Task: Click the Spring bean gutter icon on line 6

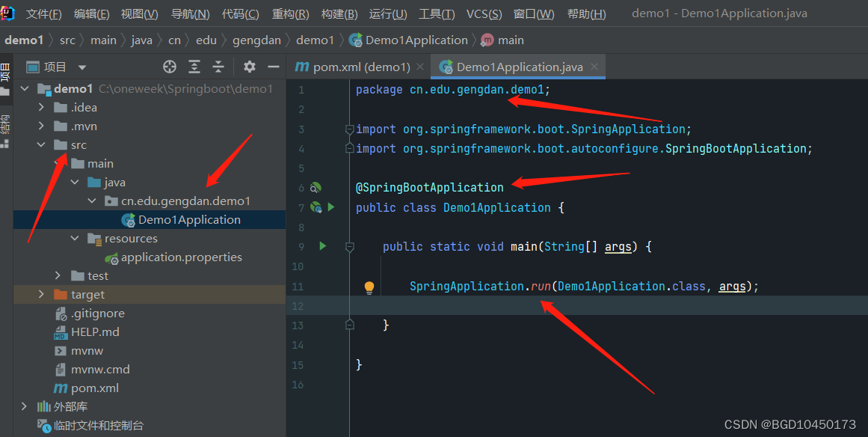Action: (316, 188)
